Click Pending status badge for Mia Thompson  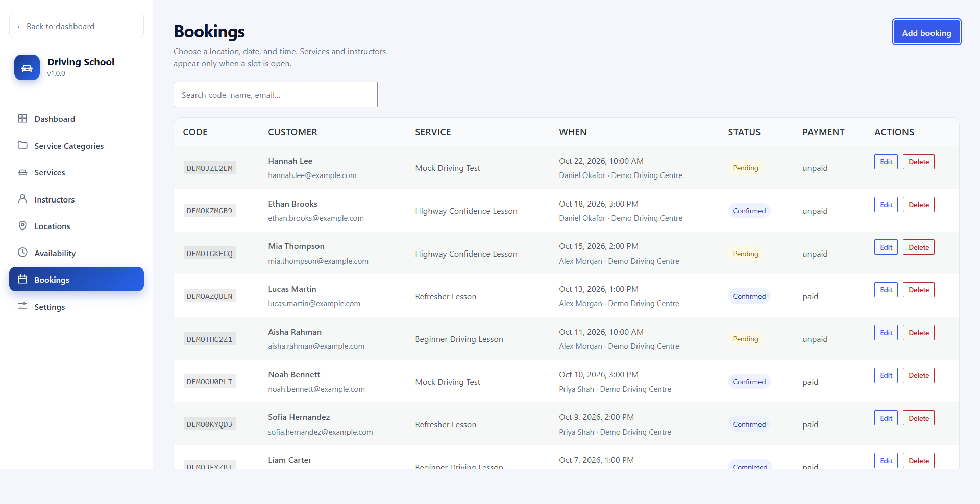745,254
